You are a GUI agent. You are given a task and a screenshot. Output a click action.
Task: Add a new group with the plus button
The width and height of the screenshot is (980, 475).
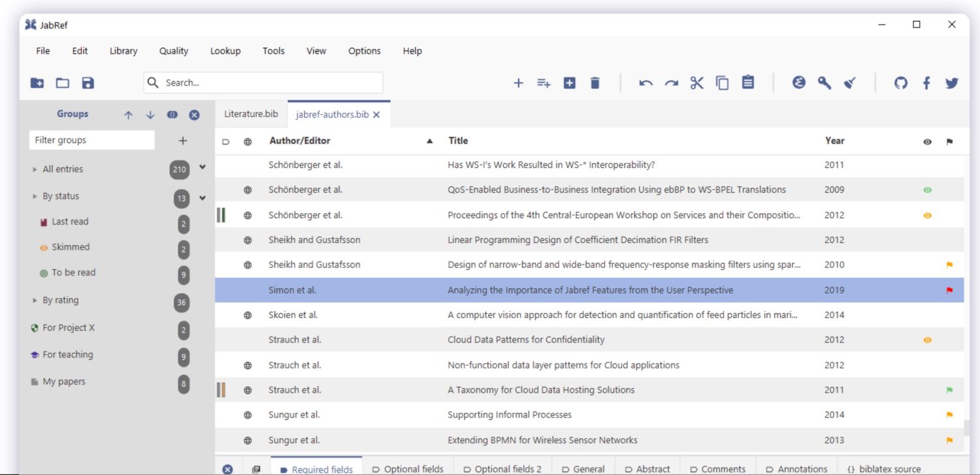tap(182, 140)
